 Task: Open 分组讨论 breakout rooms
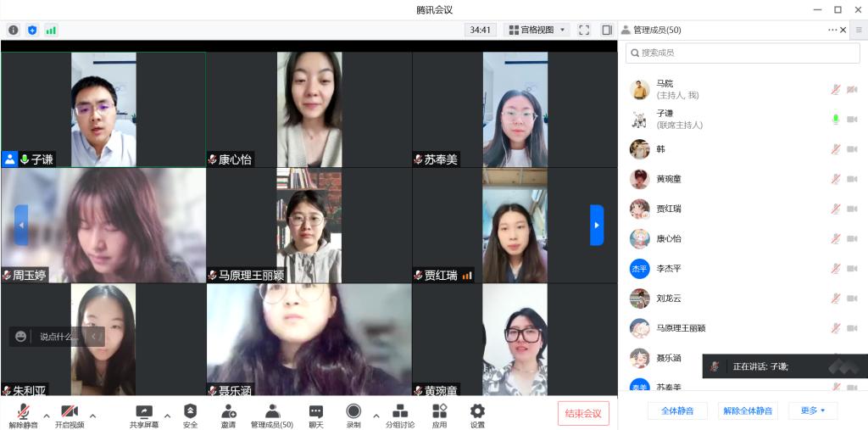click(x=400, y=415)
